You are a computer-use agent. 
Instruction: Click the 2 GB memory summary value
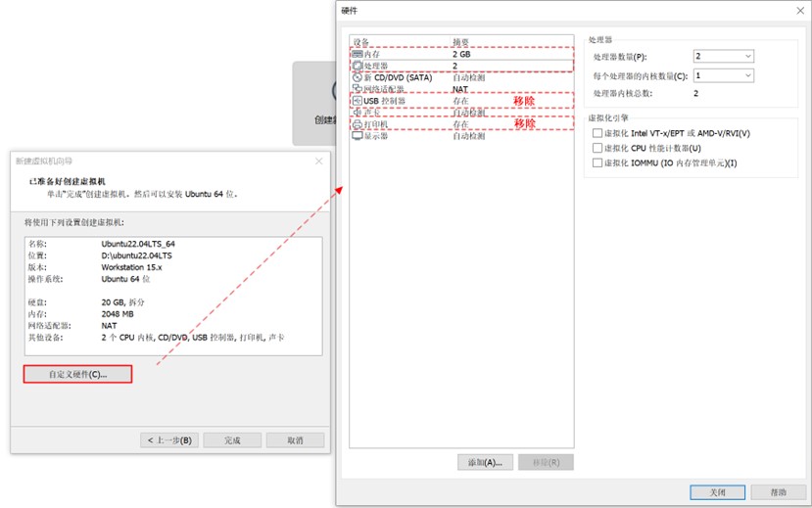point(461,54)
